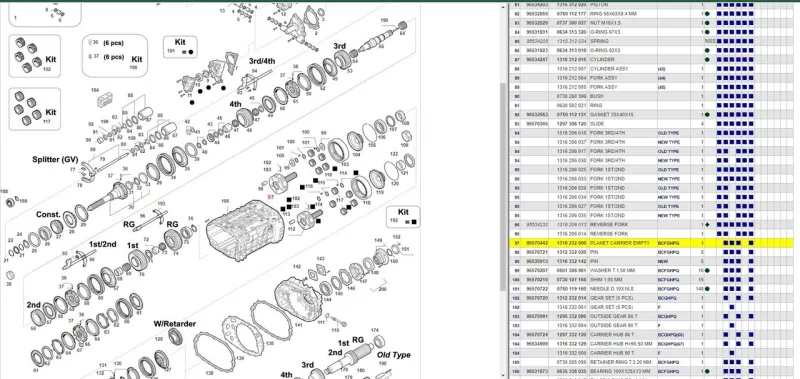Click green dot in O-RING 82X3 row

tap(707, 50)
